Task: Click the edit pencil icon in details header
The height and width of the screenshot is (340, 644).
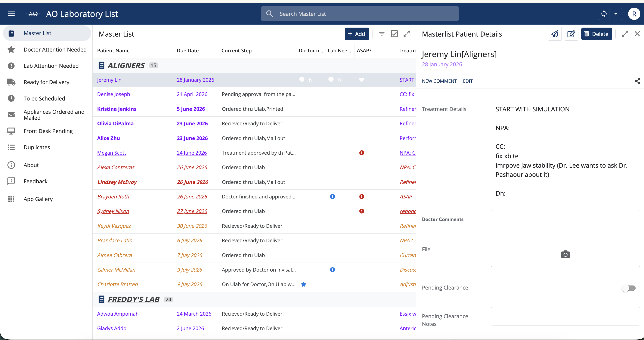Action: pyautogui.click(x=571, y=34)
